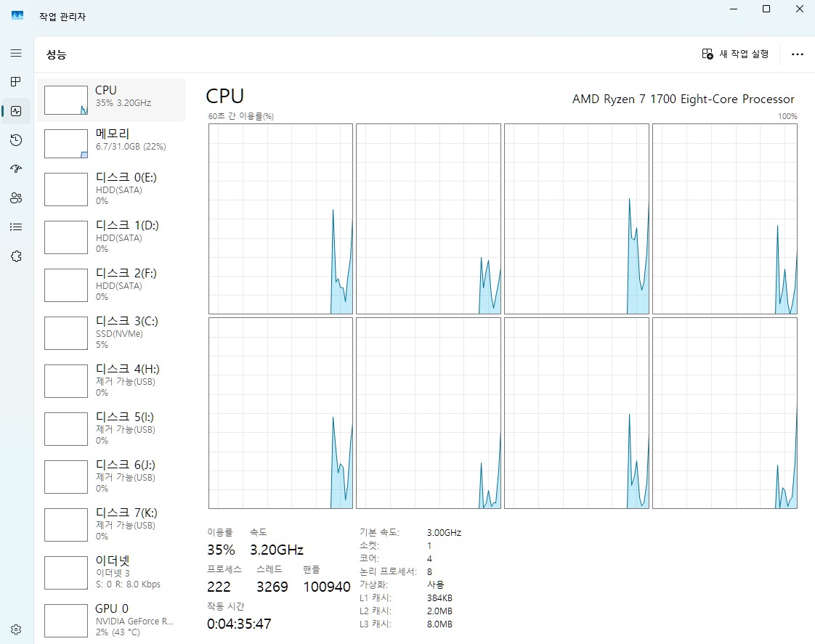
Task: Select 디스크 3(C:) SSD entry
Action: pos(111,333)
